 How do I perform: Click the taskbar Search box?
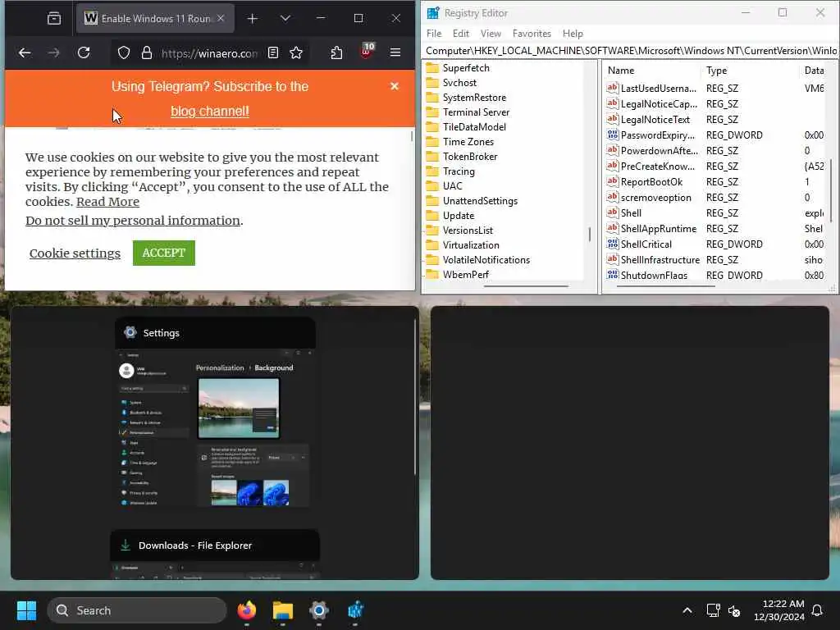click(x=137, y=610)
